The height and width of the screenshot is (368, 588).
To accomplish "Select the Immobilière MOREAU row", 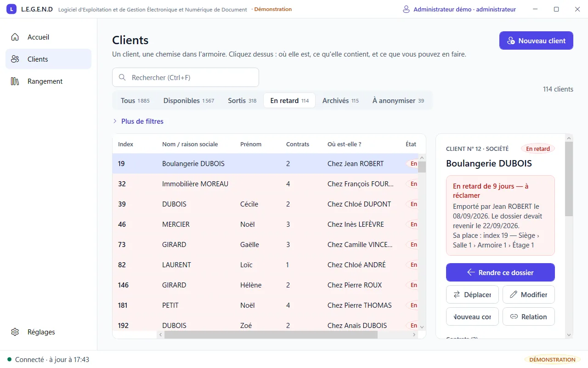I will 265,184.
